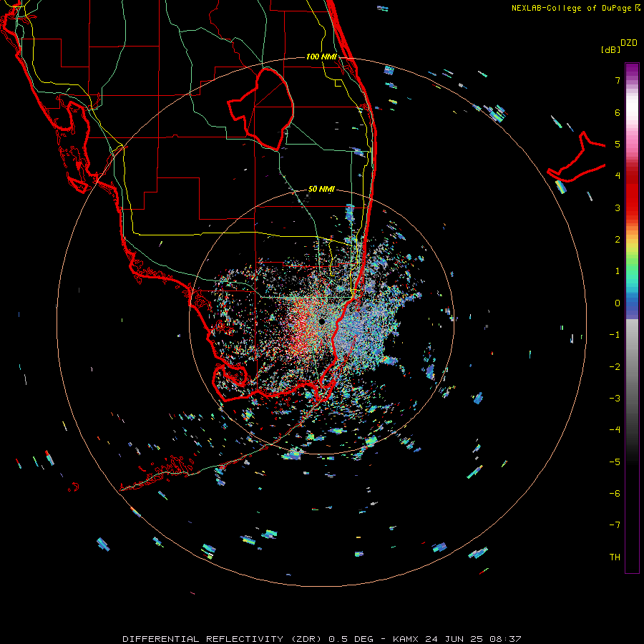Click the 7 label on the color scale

(618, 80)
